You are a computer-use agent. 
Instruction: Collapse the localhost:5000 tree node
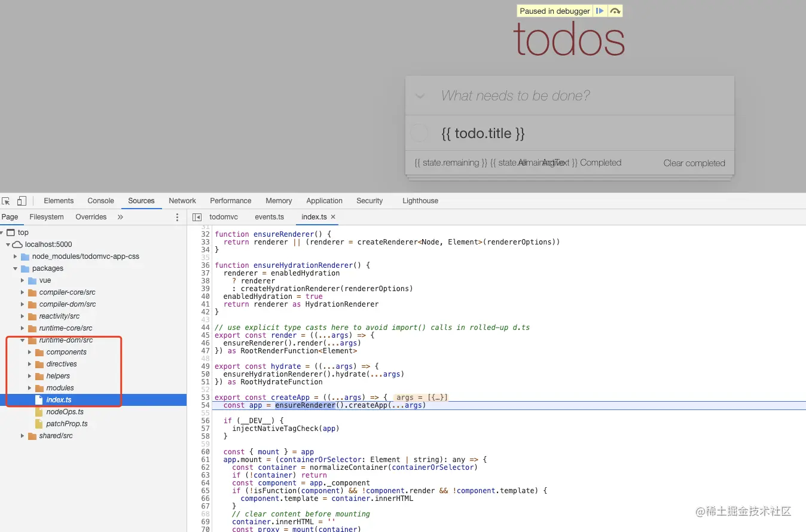click(x=8, y=244)
